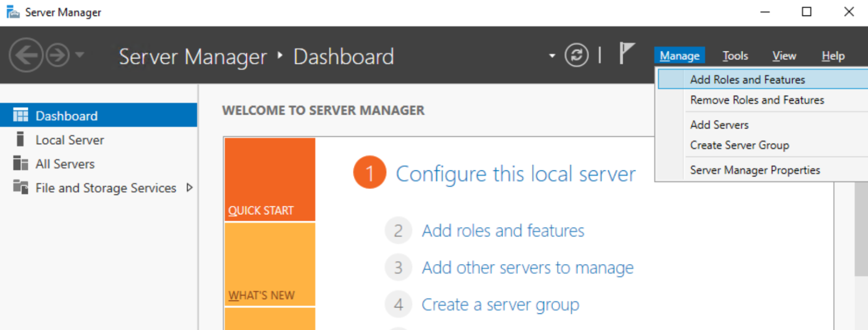Click the Server Manager breadcrumb text
This screenshot has height=330, width=868.
[193, 56]
